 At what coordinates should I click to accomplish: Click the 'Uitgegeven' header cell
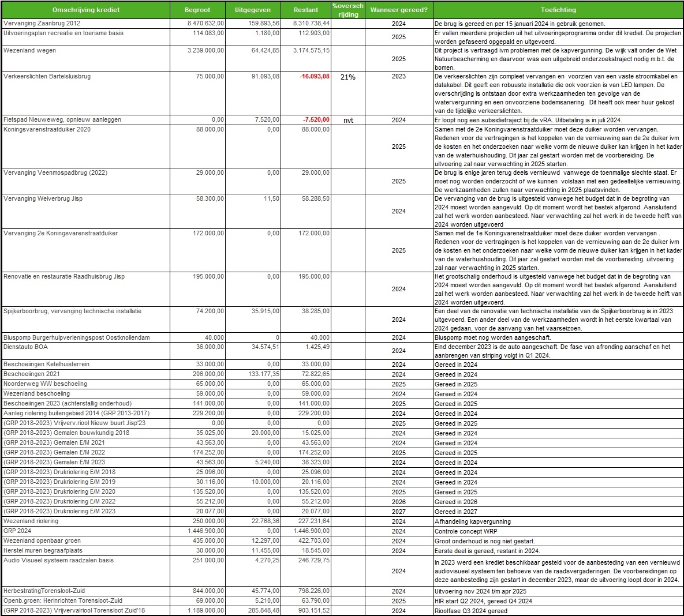coord(253,10)
